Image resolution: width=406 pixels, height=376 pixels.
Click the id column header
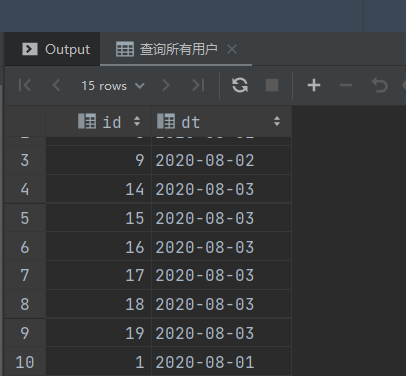(x=98, y=122)
